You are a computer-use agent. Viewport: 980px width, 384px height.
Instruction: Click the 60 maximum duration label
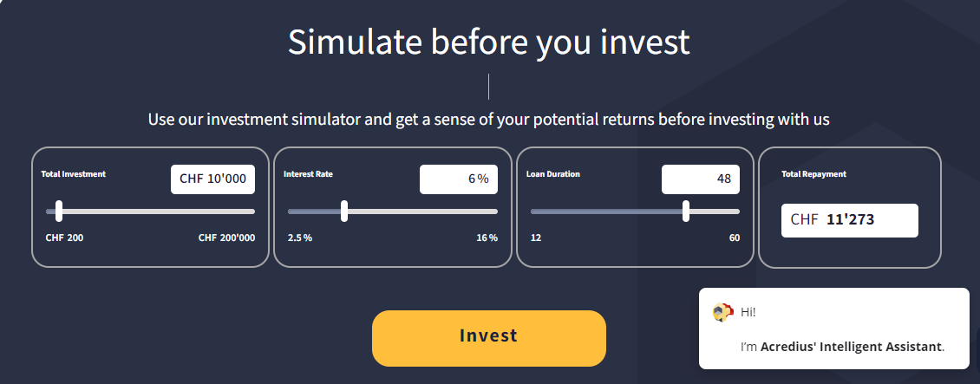point(735,238)
